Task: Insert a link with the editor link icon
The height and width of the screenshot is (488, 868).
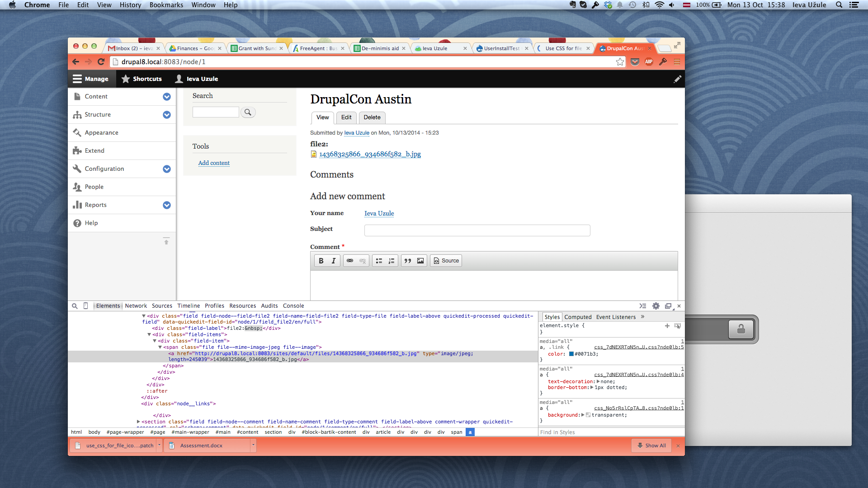Action: (350, 261)
